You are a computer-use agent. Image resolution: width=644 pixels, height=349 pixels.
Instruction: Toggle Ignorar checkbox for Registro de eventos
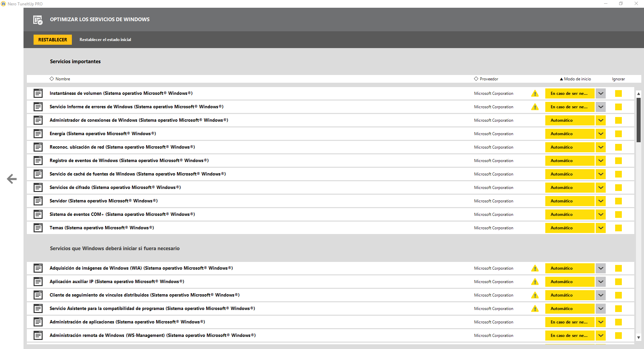[618, 161]
